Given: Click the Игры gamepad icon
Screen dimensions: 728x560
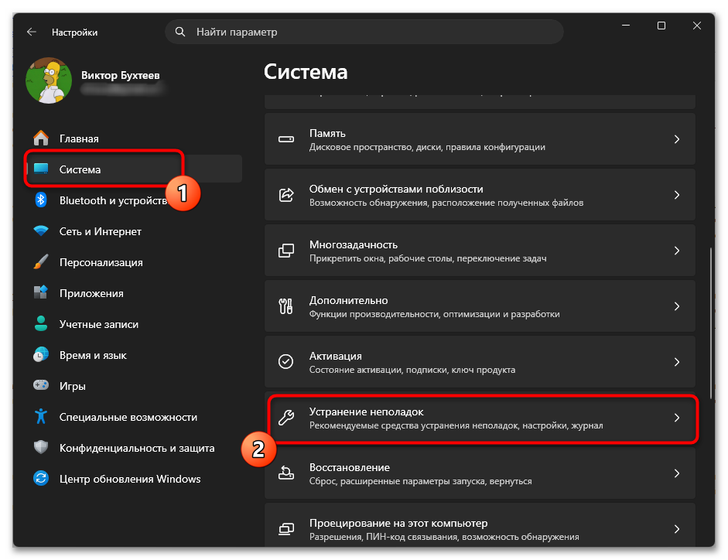Looking at the screenshot, I should point(41,385).
